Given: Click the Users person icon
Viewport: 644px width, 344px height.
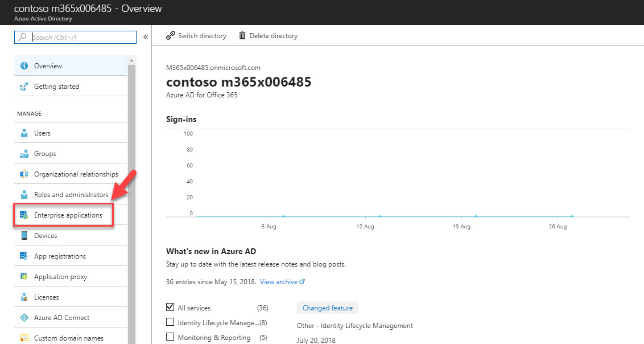Looking at the screenshot, I should pos(24,133).
